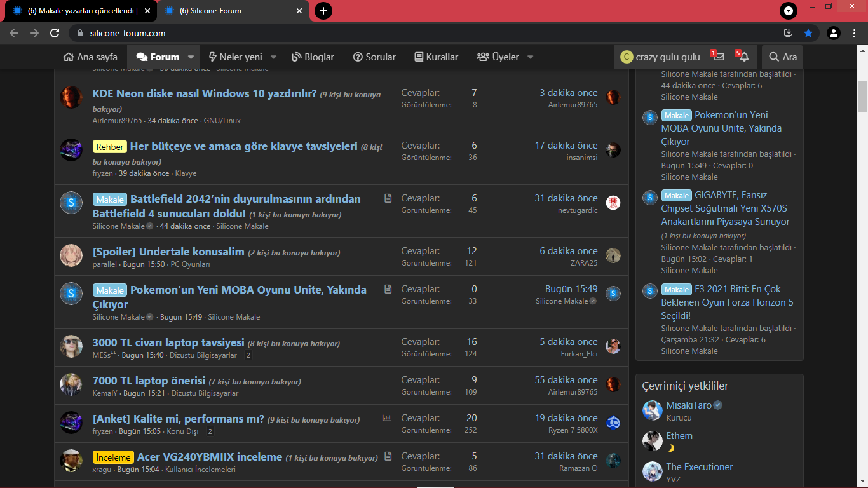Open parallel's avatar on Undertale row
The image size is (868, 488).
point(71,255)
